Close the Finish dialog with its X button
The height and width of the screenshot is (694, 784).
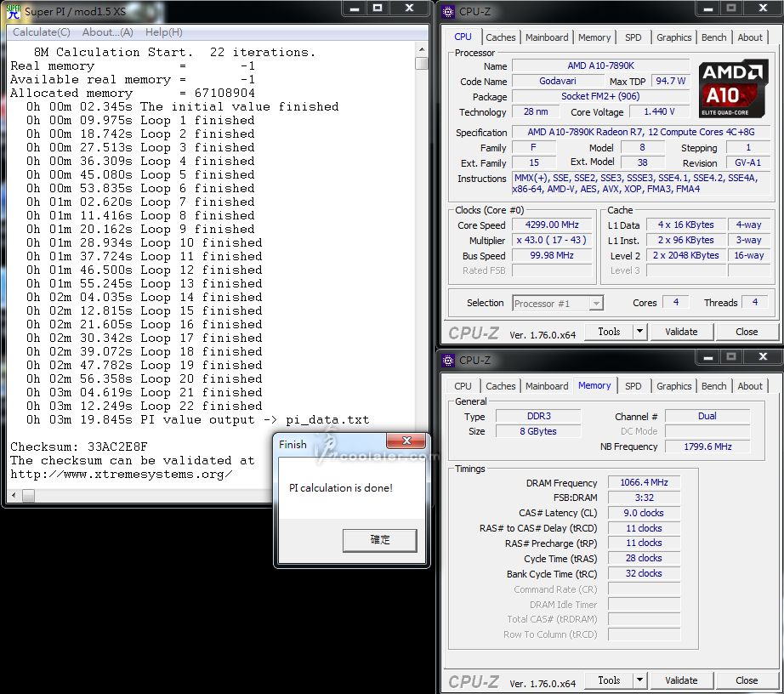click(x=406, y=442)
